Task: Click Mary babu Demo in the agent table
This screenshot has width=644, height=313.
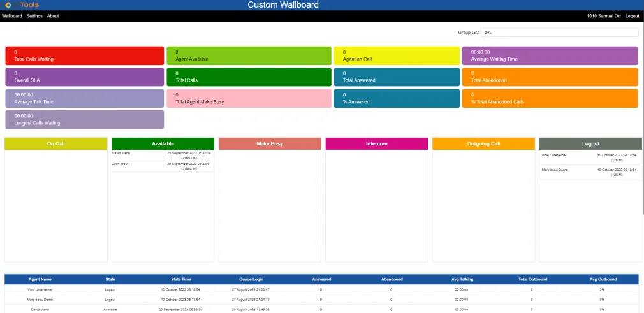Action: click(x=40, y=300)
